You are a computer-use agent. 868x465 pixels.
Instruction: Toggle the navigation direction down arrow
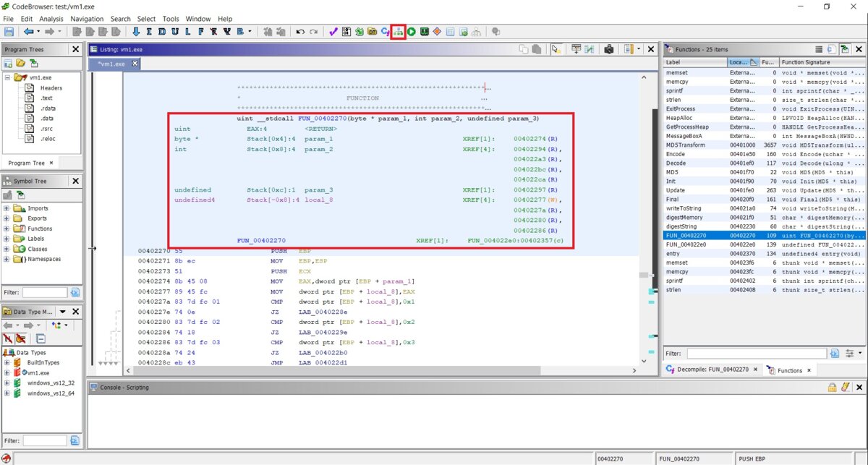136,32
